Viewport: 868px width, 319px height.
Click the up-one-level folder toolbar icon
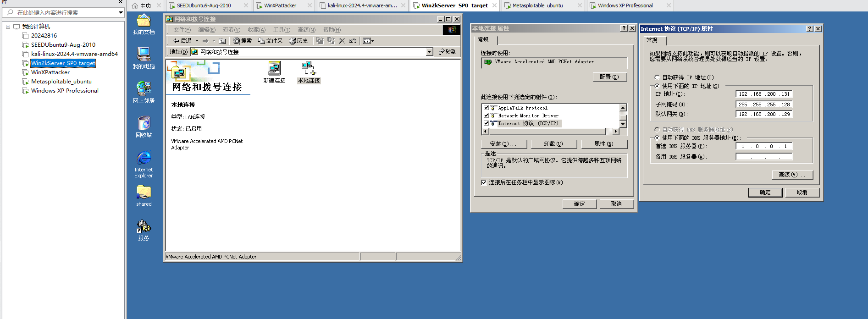click(x=222, y=41)
